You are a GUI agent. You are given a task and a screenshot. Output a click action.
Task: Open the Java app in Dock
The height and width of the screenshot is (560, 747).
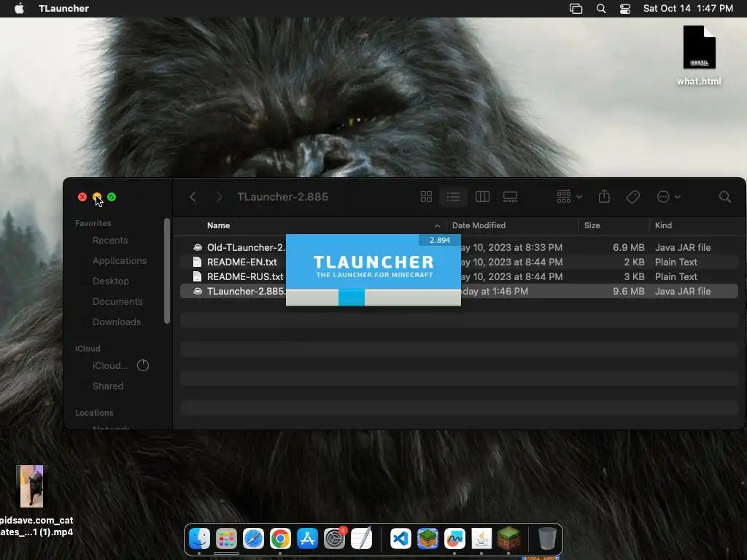481,539
